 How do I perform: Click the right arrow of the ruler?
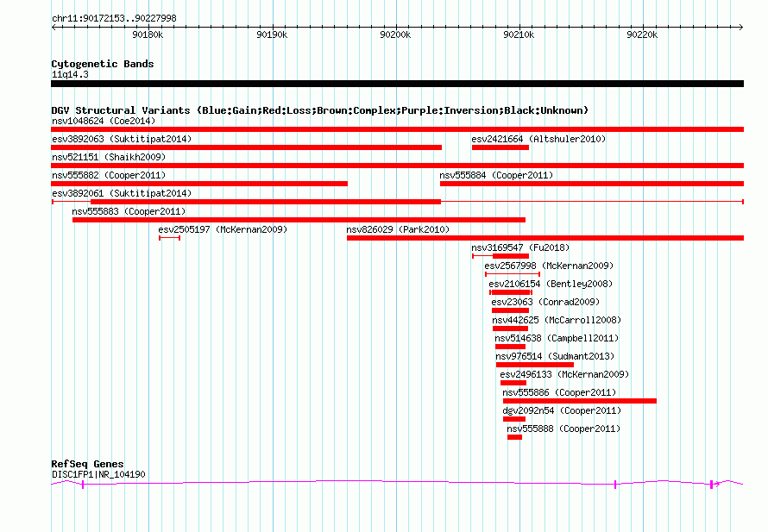[x=740, y=28]
